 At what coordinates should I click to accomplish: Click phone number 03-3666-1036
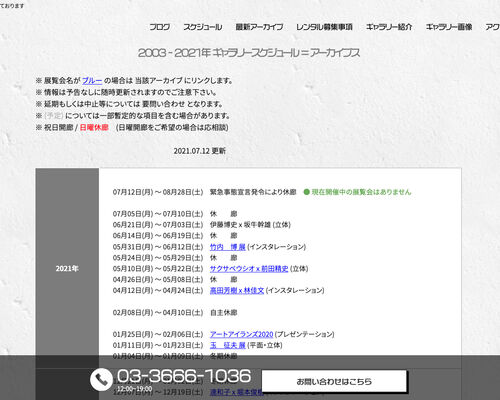coord(184,376)
